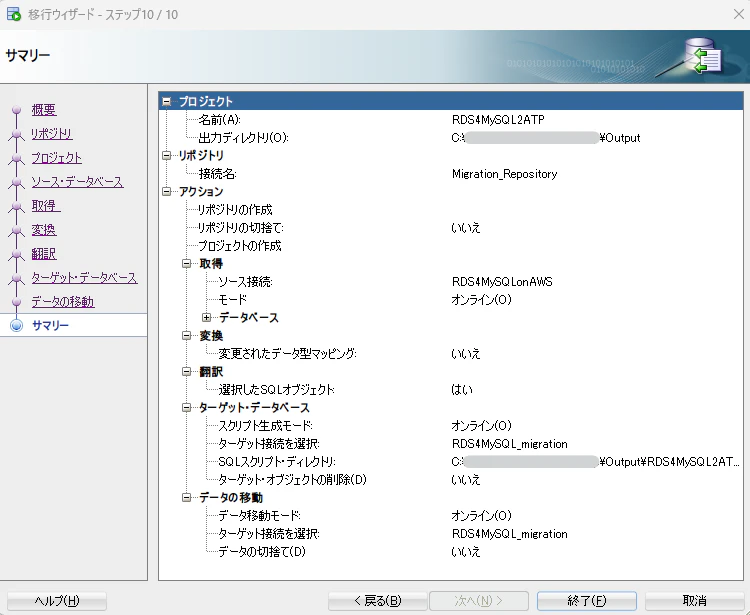This screenshot has width=750, height=615.
Task: Go to the 取得 wizard step
Action: click(x=46, y=206)
